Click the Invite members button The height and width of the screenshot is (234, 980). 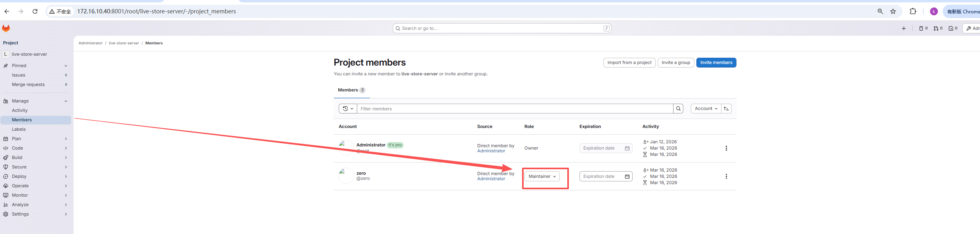716,62
